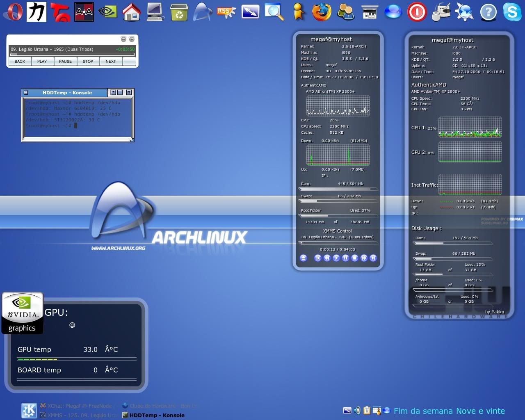This screenshot has width=525, height=420.
Task: Click the blank button right of NEXT
Action: click(x=129, y=61)
